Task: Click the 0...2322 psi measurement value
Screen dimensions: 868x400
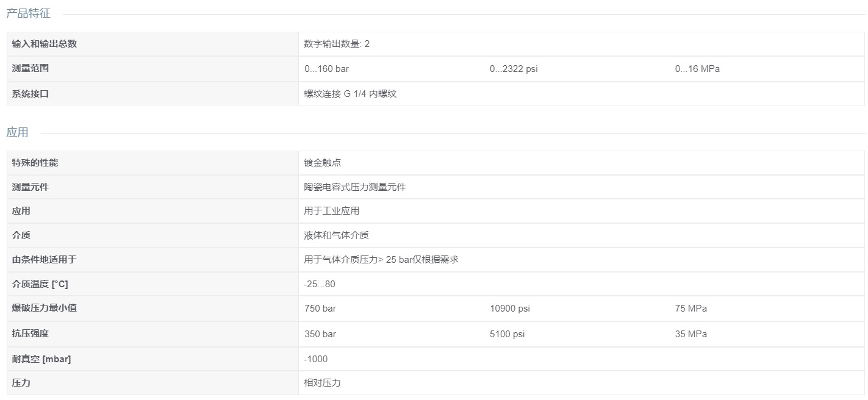Action: [514, 69]
